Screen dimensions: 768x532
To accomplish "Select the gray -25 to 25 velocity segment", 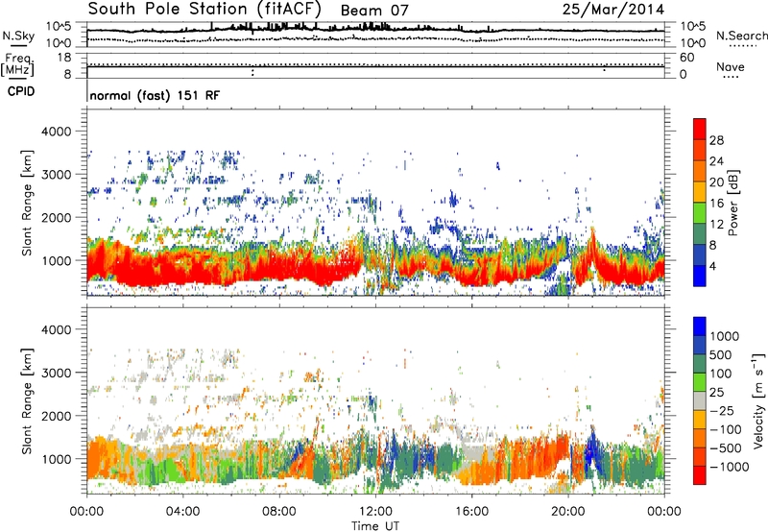I will tap(700, 400).
